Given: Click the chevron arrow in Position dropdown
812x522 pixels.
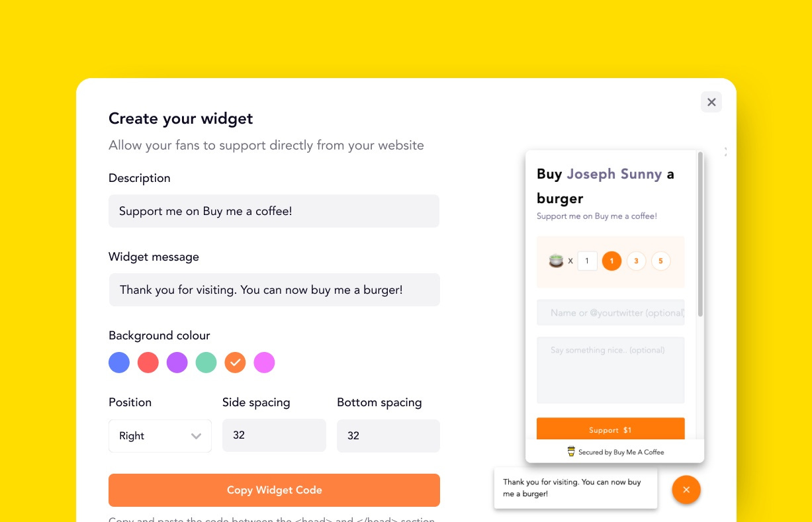Looking at the screenshot, I should coord(196,436).
